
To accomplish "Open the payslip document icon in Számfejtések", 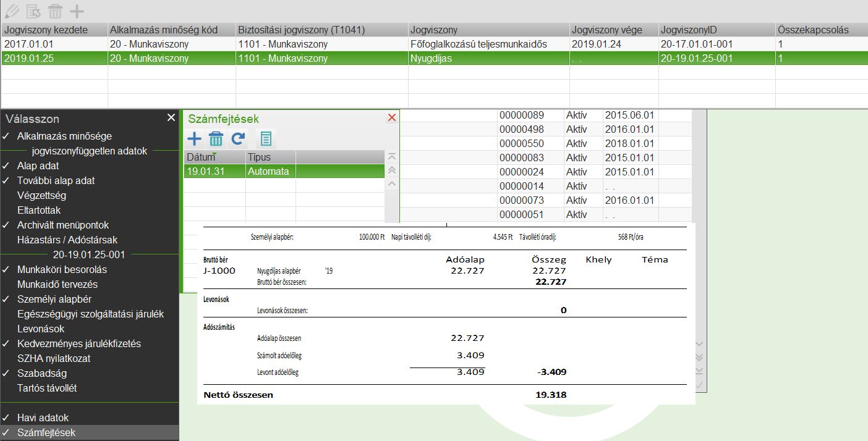I will [266, 138].
